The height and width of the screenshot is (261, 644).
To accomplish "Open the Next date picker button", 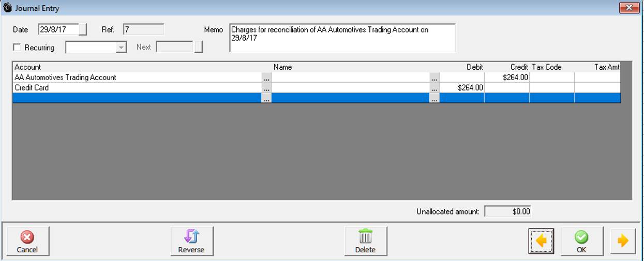I will point(198,47).
